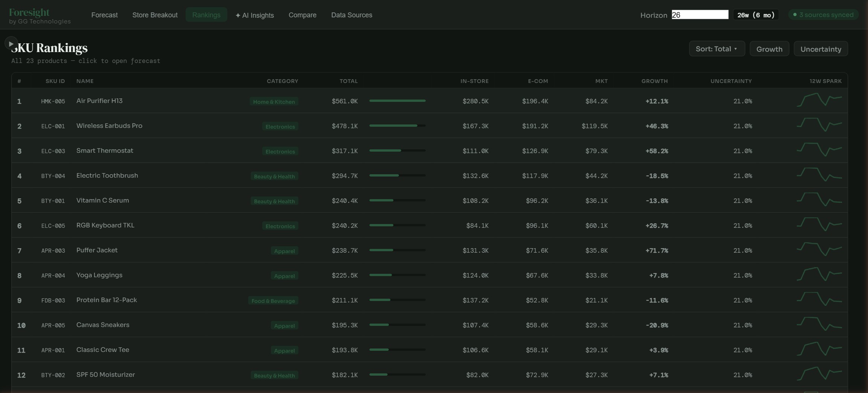
Task: Open the Smart Thermostat forecast row
Action: coord(105,151)
